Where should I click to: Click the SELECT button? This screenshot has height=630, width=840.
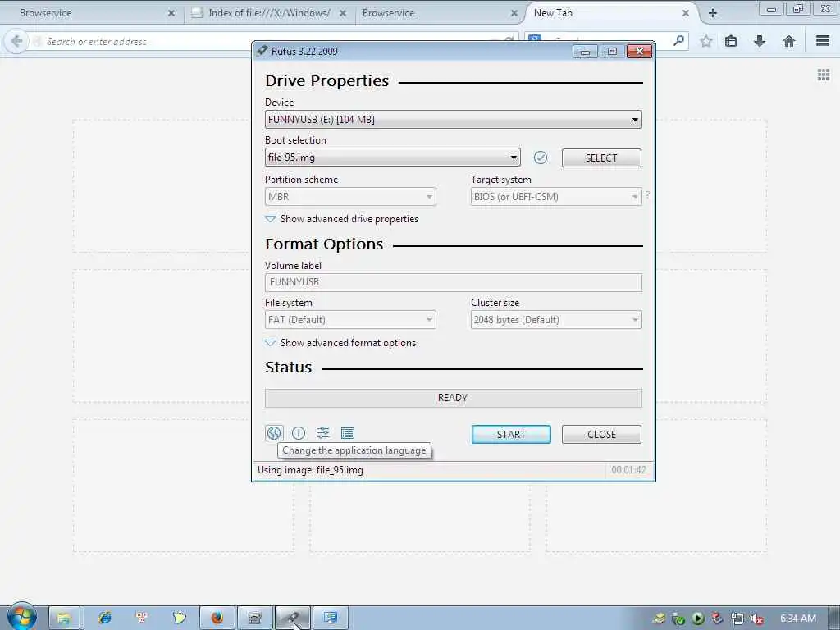[601, 158]
